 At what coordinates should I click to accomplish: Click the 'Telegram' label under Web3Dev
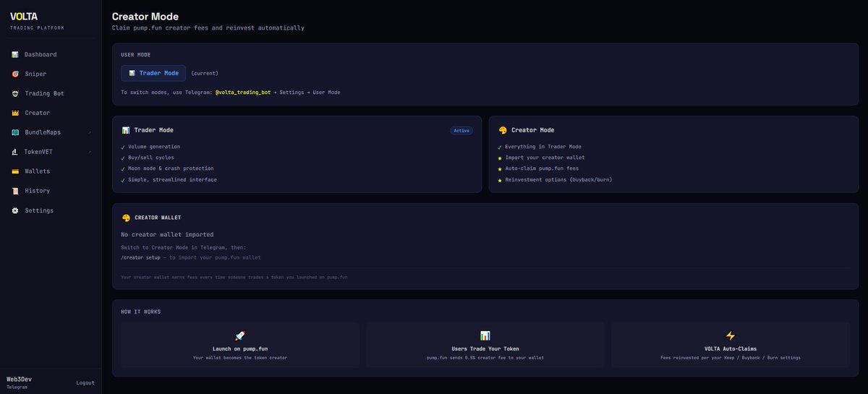tap(17, 387)
